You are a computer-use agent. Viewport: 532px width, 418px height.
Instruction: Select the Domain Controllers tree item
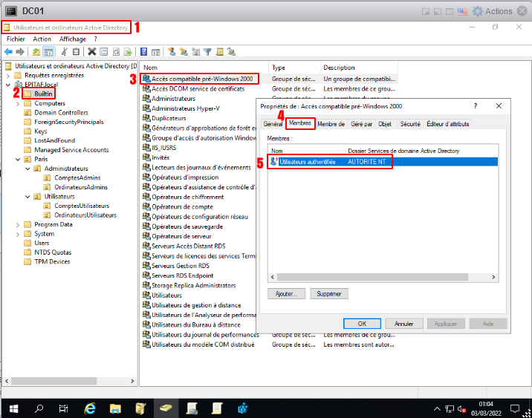click(61, 113)
